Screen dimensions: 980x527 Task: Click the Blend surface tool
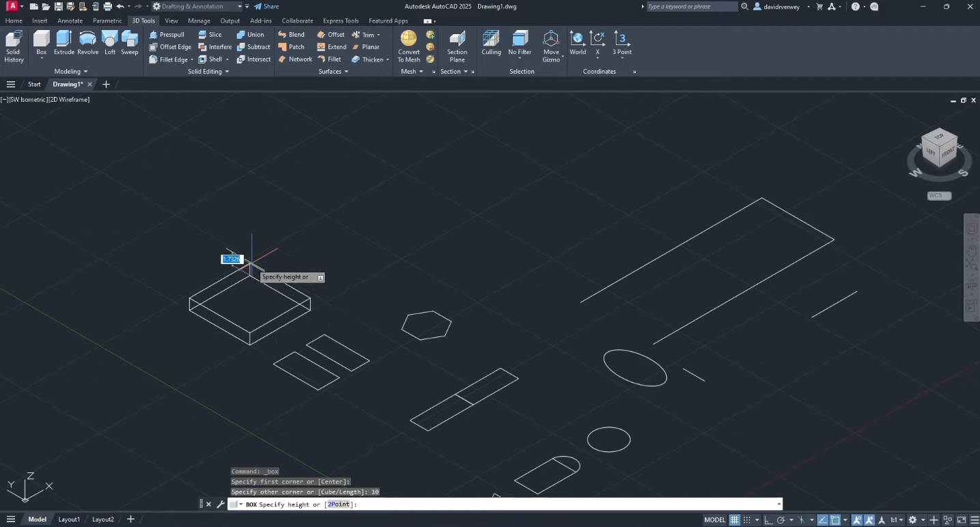(292, 34)
